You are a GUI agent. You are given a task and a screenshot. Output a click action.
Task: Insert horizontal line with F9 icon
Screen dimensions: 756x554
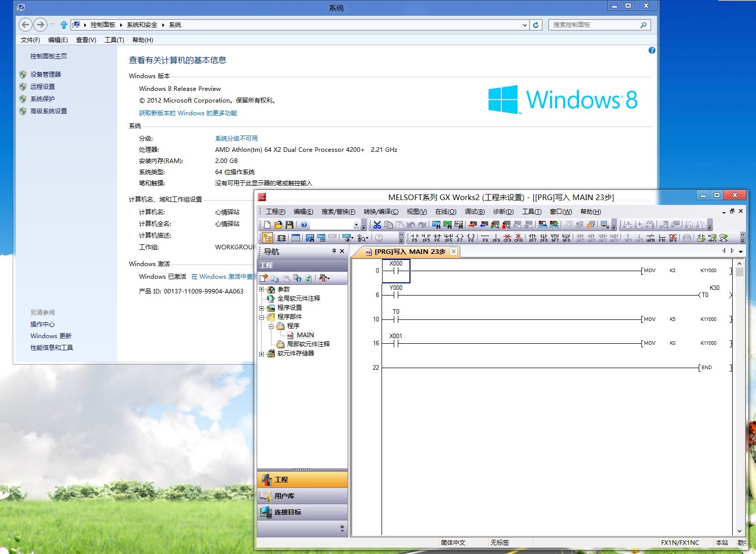click(x=485, y=238)
